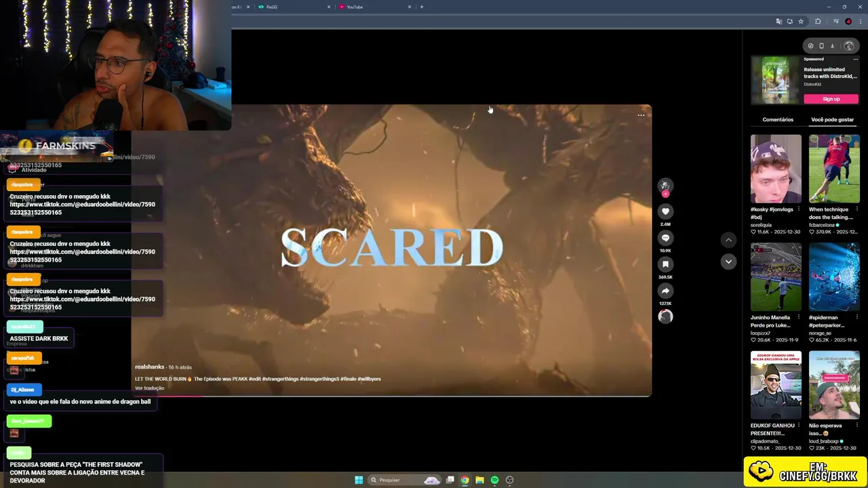The height and width of the screenshot is (488, 868).
Task: Click install app icon in address bar
Action: (790, 22)
